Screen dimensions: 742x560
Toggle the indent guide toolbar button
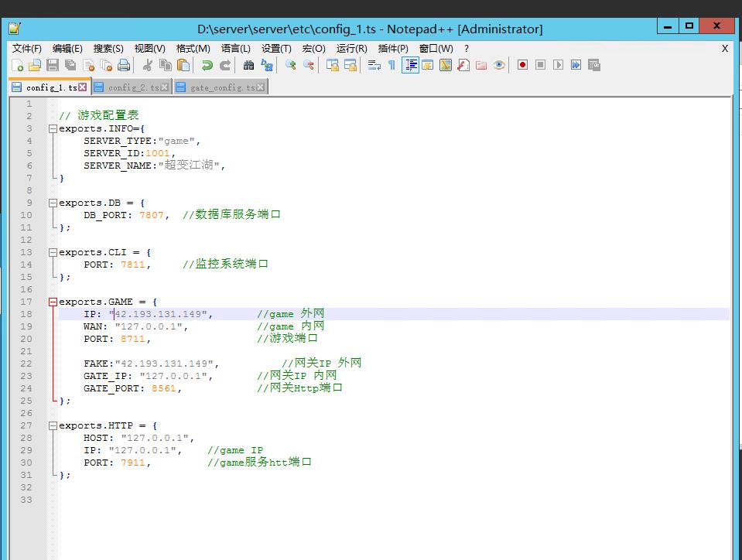tap(410, 66)
